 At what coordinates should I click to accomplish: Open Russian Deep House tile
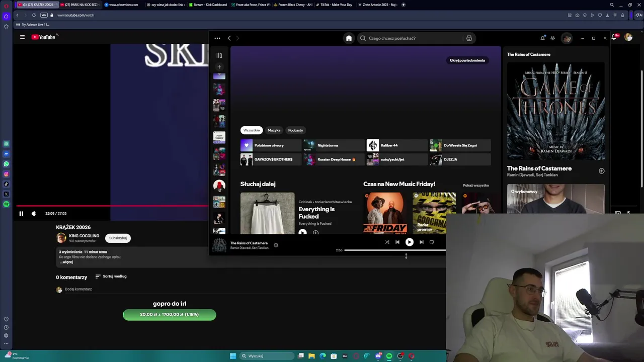[x=334, y=159]
